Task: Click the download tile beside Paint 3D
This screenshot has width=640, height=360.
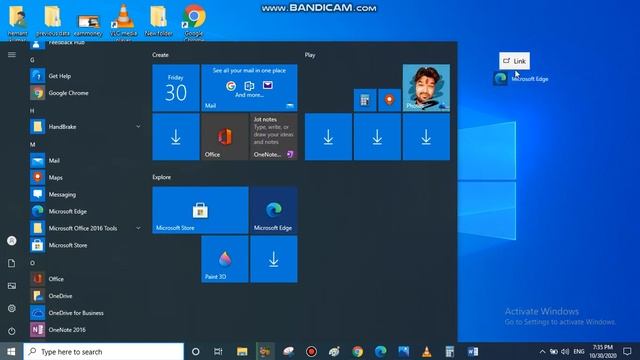Action: click(274, 259)
